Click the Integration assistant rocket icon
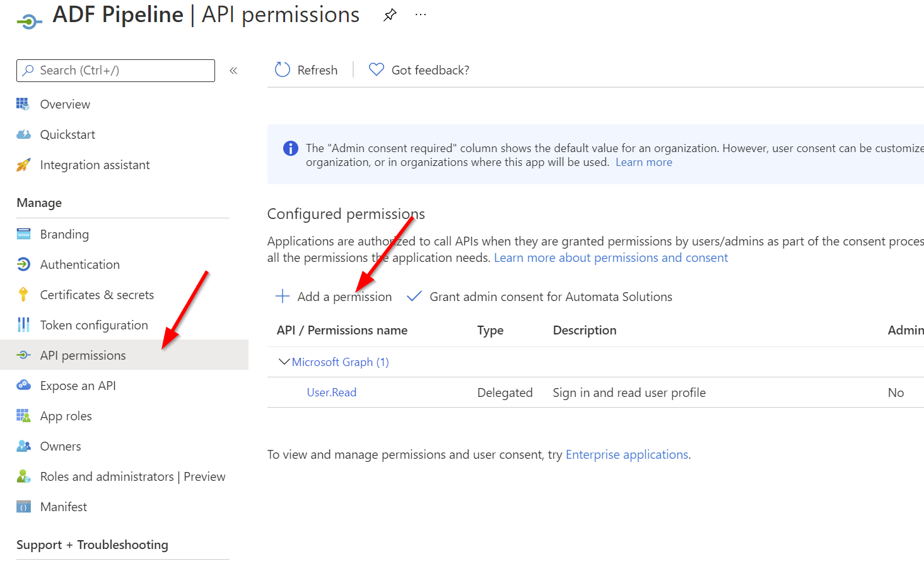The height and width of the screenshot is (561, 924). pos(23,165)
